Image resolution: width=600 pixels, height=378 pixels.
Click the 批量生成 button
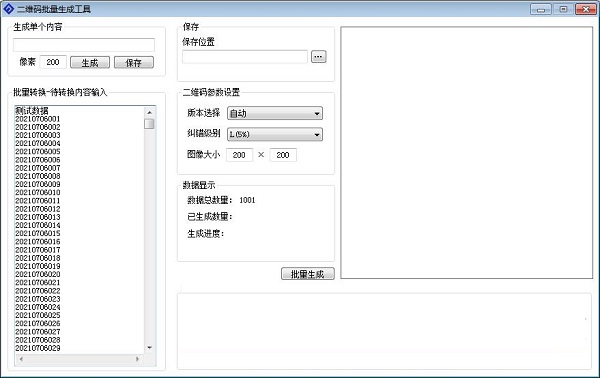308,274
